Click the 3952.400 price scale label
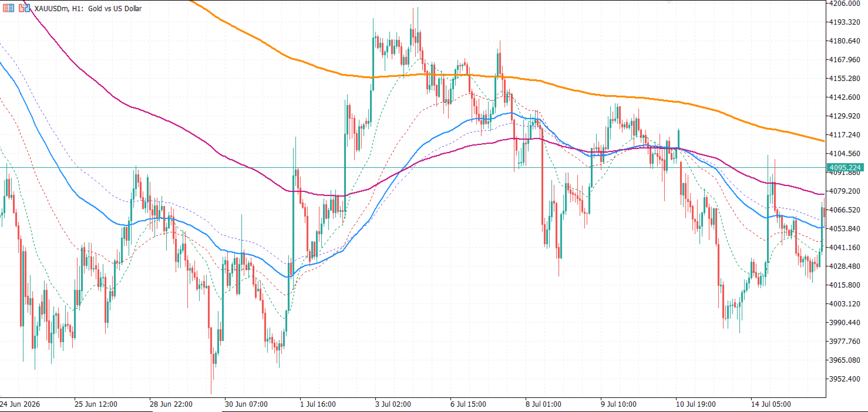 coord(845,379)
